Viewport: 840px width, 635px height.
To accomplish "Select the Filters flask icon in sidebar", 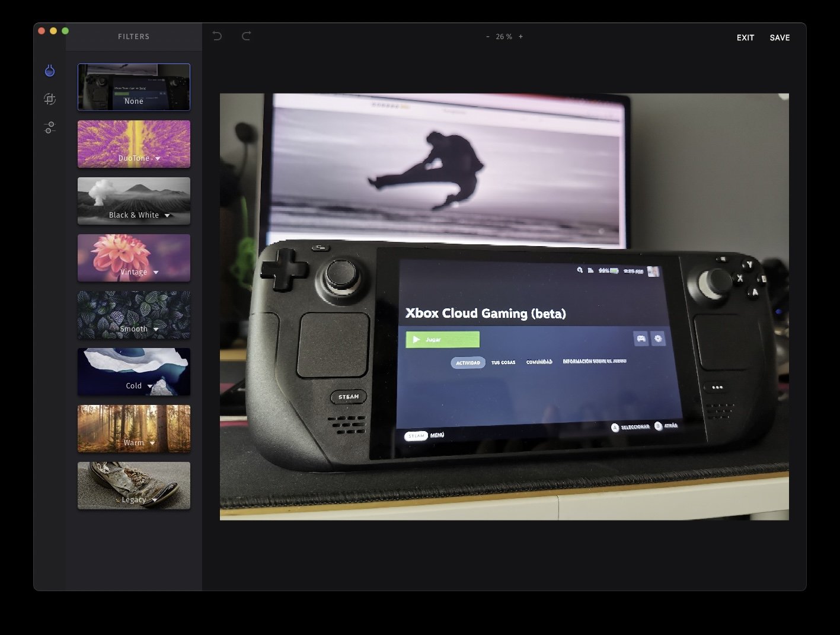I will [50, 71].
